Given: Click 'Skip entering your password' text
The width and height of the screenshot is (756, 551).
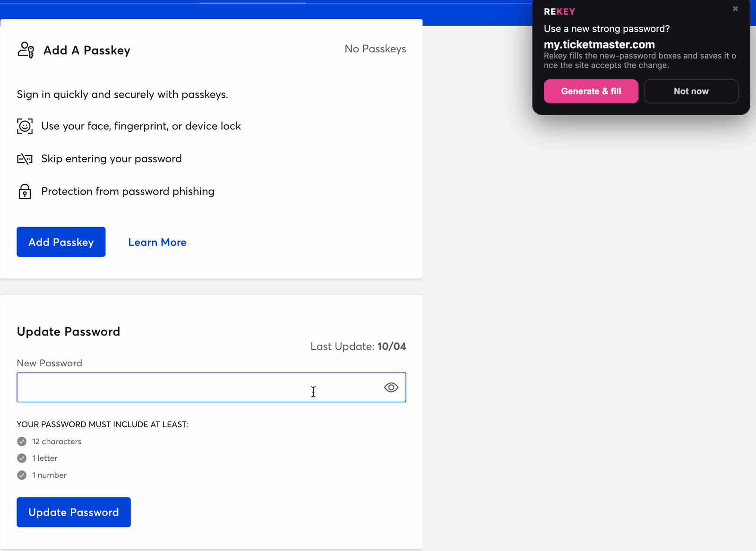Looking at the screenshot, I should (112, 159).
